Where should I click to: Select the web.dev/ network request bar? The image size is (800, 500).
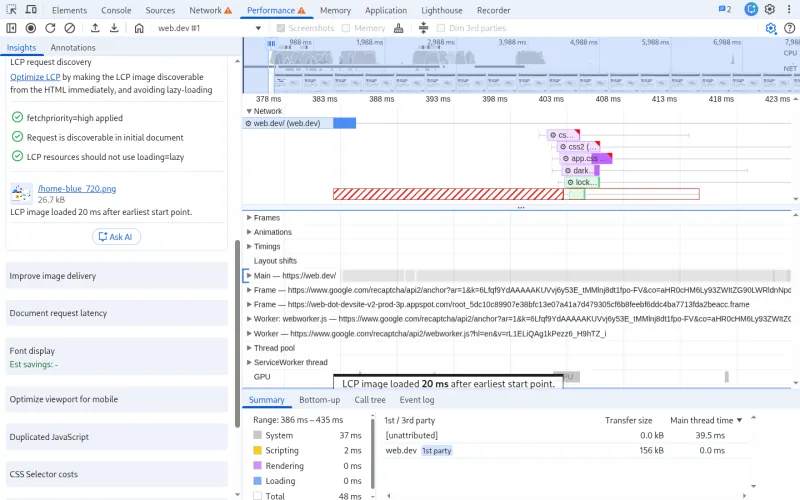point(299,123)
